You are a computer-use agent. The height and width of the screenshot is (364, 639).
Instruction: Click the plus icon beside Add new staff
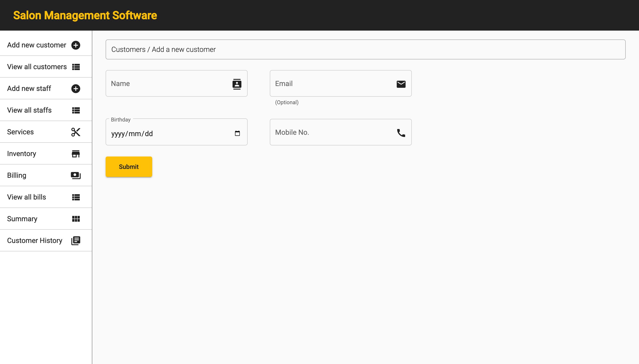[x=76, y=88]
